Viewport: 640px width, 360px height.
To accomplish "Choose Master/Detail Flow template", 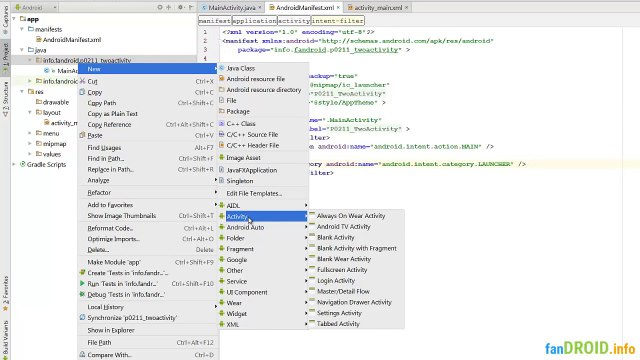I will point(356,291).
